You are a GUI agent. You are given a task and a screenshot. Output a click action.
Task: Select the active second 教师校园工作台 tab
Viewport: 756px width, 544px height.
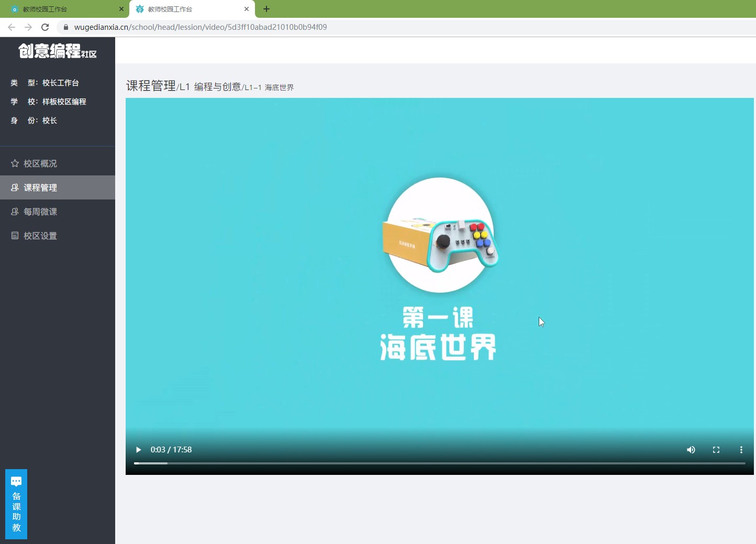(192, 9)
